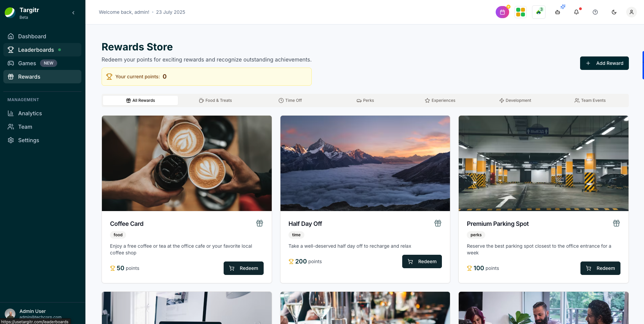Click the green and yellow four-square grid icon
The image size is (644, 324).
coord(521,12)
